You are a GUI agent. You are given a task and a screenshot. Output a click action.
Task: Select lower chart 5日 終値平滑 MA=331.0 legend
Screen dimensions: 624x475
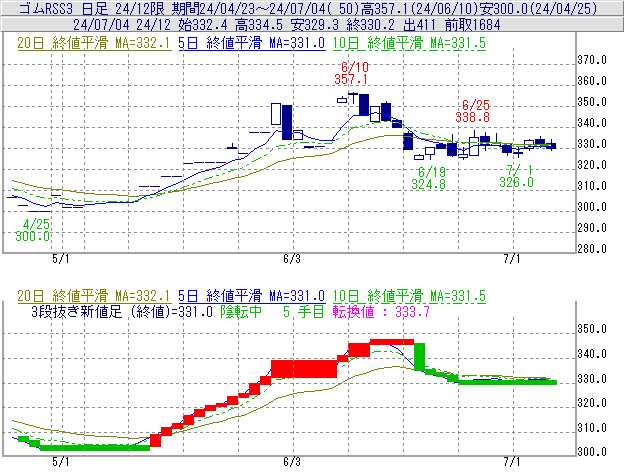pyautogui.click(x=252, y=296)
